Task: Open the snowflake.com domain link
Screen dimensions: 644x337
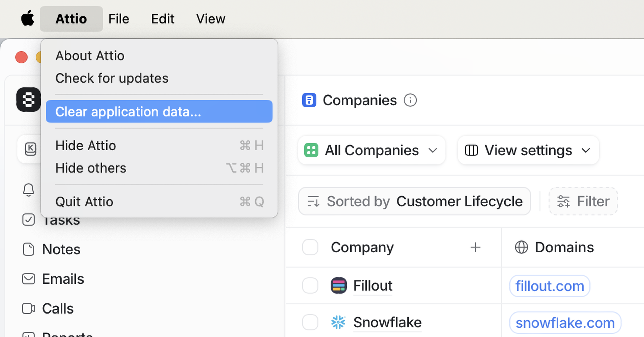Action: pyautogui.click(x=565, y=323)
